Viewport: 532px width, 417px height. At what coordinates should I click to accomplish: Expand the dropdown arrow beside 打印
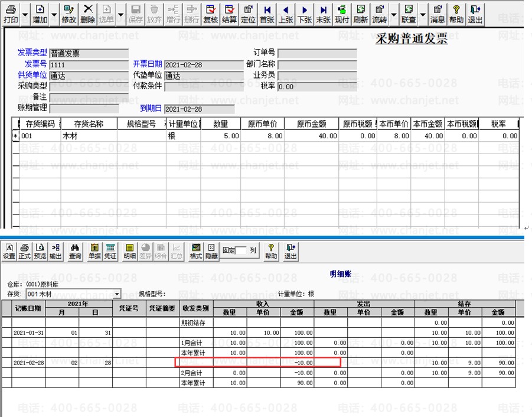25,15
